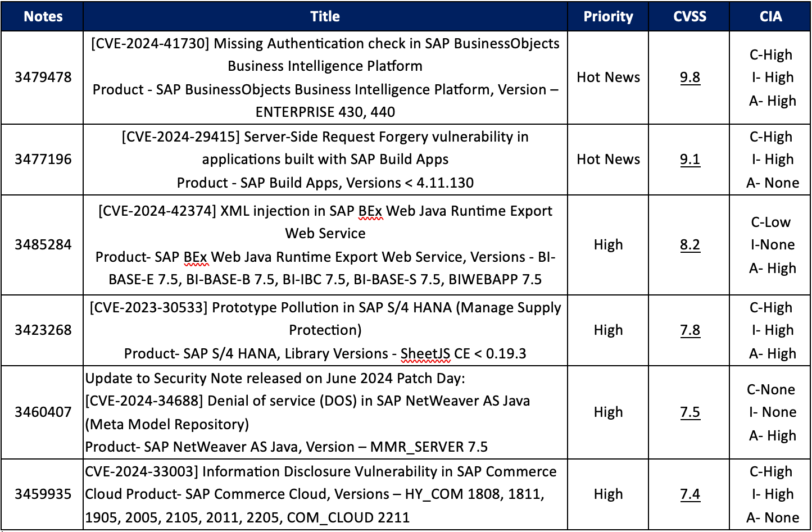Click 'Update to Security Note released' line
Screen dimensions: 812x532
(275, 379)
